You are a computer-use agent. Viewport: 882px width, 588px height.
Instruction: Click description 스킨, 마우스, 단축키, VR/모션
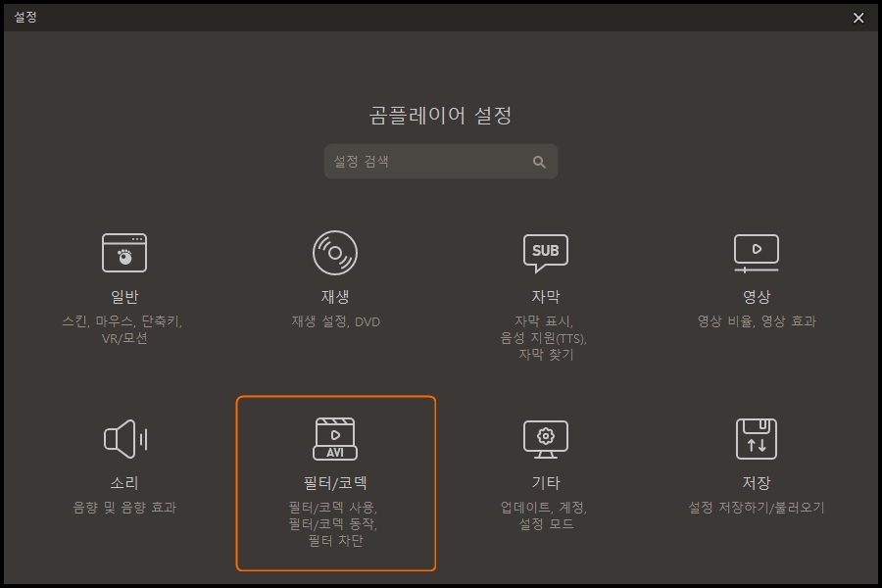pos(122,329)
